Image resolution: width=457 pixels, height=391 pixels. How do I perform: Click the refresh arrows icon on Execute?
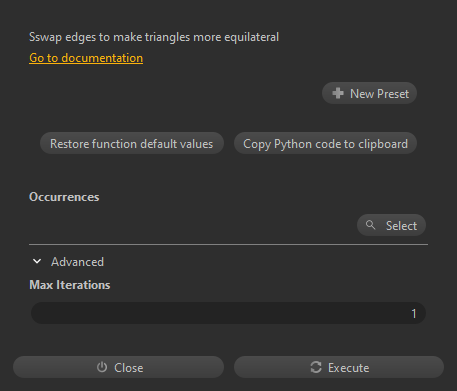(x=316, y=367)
